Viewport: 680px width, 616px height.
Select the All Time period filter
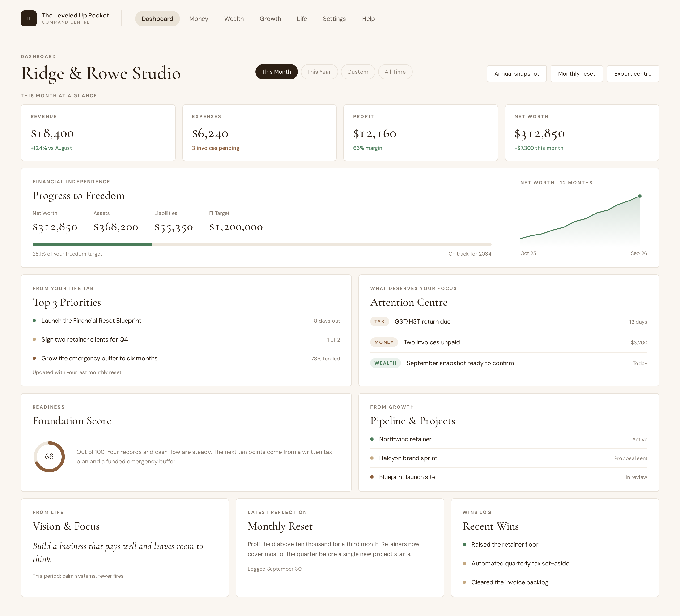pyautogui.click(x=395, y=72)
